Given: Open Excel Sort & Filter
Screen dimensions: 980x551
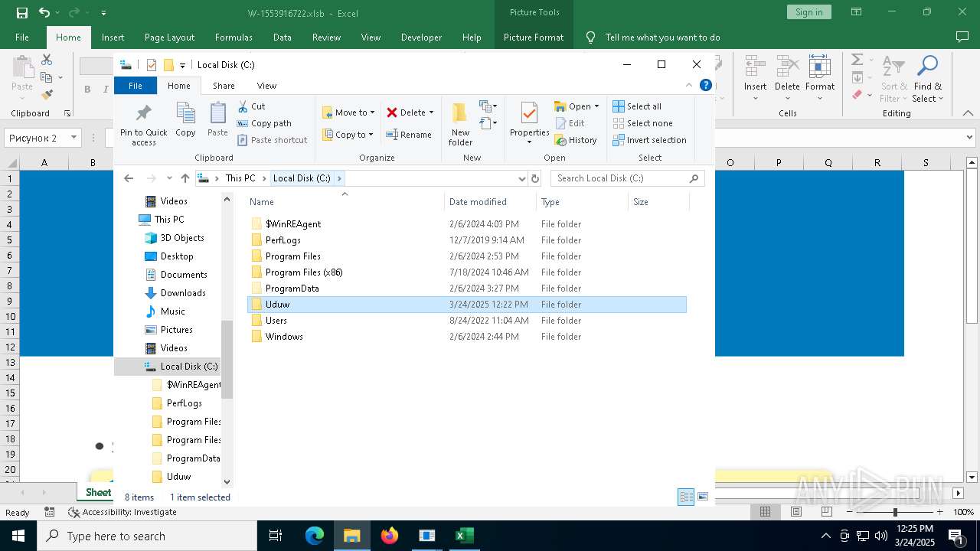Looking at the screenshot, I should pyautogui.click(x=893, y=78).
